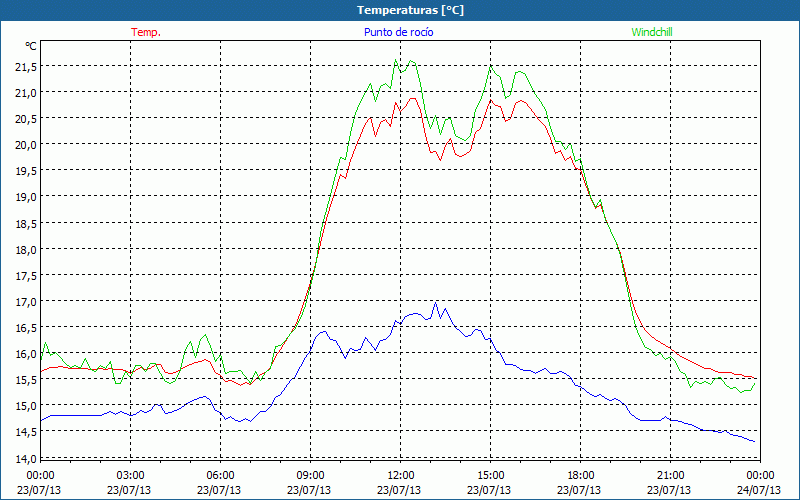Click the 20,5 y-axis value
This screenshot has width=800, height=500.
pos(27,118)
